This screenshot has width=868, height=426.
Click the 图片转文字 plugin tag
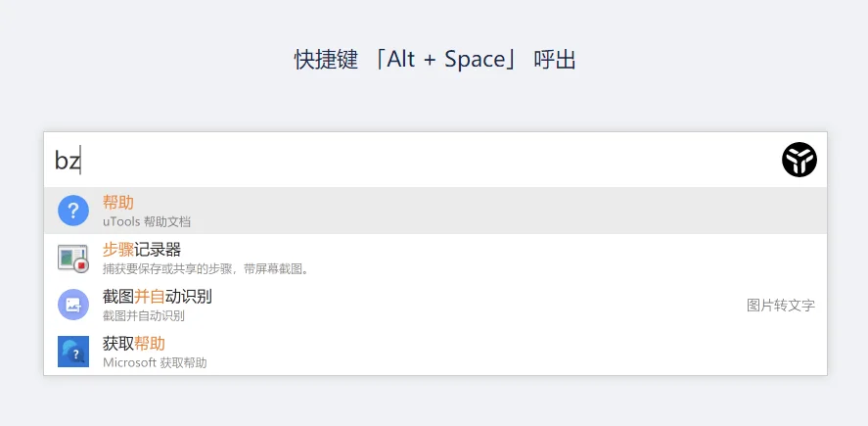click(781, 306)
